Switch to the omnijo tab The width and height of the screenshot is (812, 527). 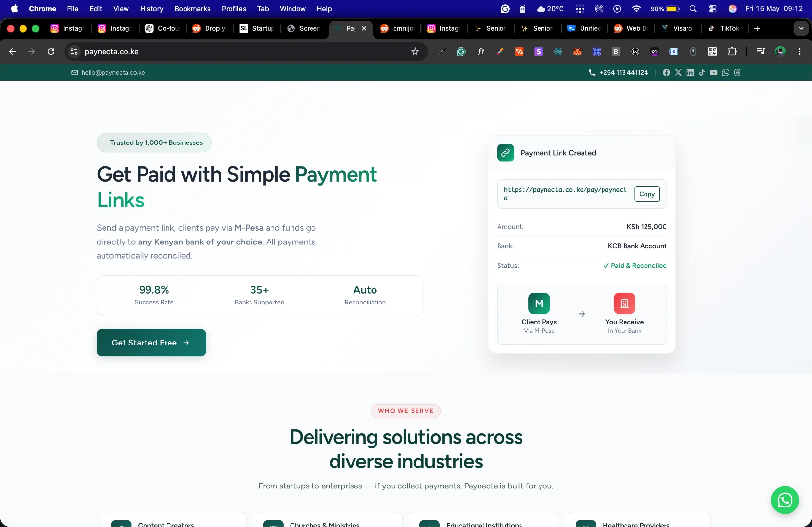point(398,28)
